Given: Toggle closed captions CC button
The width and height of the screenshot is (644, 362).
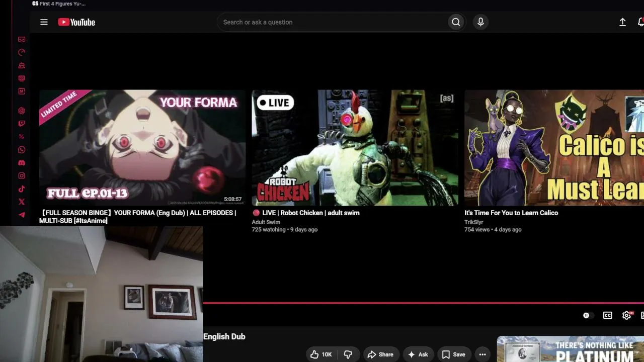Looking at the screenshot, I should point(608,315).
